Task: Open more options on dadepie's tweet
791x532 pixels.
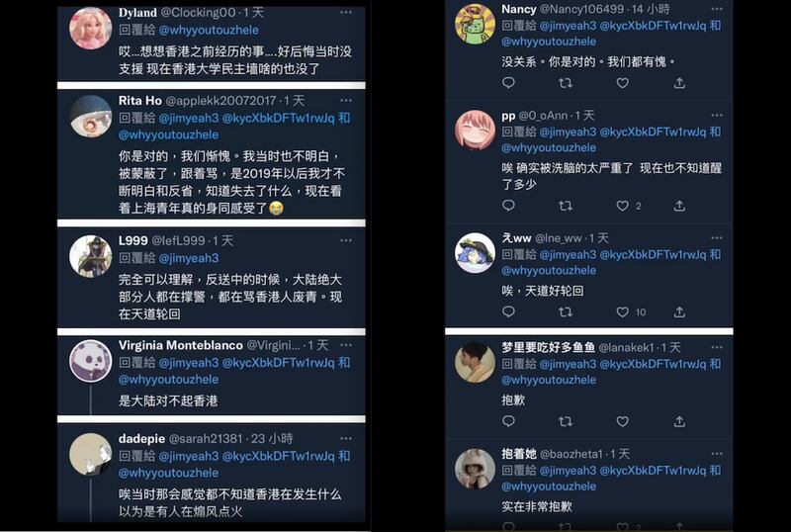Action: click(x=346, y=438)
